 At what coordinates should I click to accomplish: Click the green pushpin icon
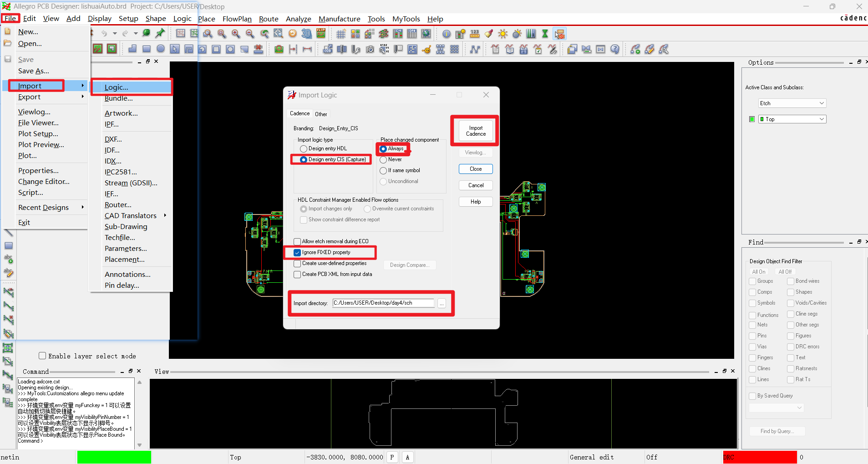[160, 33]
